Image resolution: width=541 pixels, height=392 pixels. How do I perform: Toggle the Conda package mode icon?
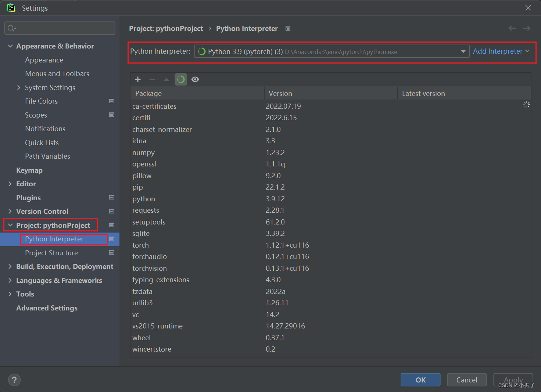tap(180, 79)
